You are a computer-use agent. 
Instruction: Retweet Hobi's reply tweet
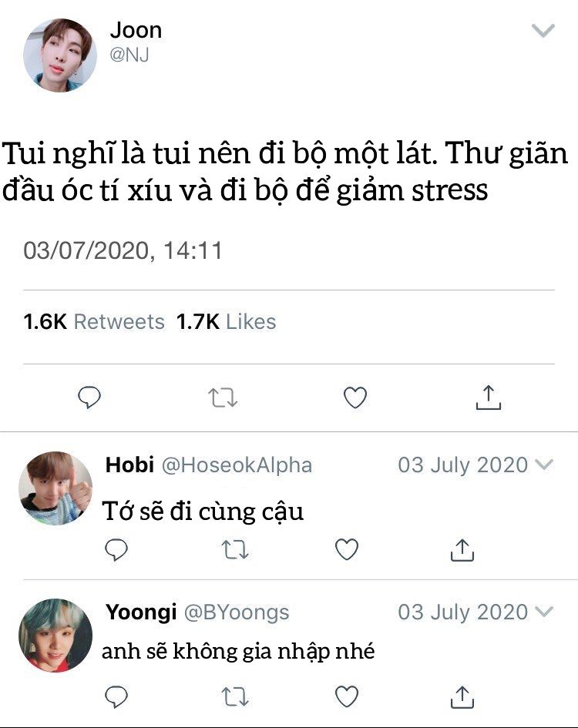pyautogui.click(x=234, y=550)
